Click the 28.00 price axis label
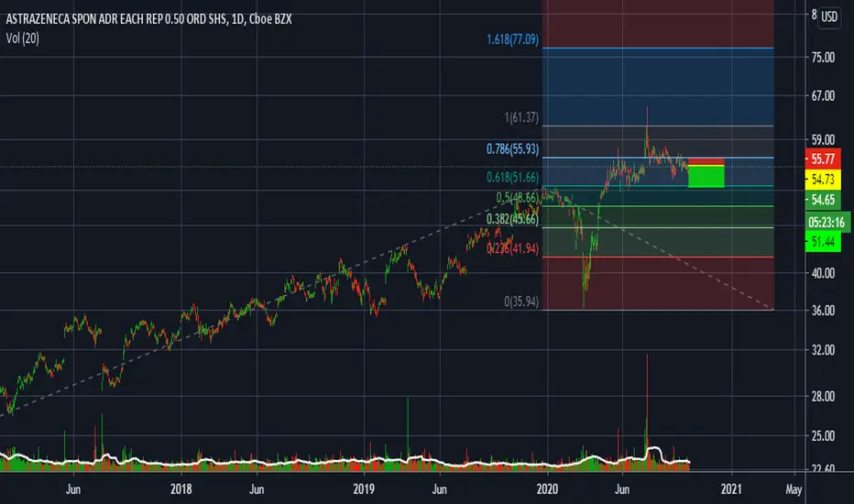Screen dimensions: 854x504 pyautogui.click(x=823, y=396)
